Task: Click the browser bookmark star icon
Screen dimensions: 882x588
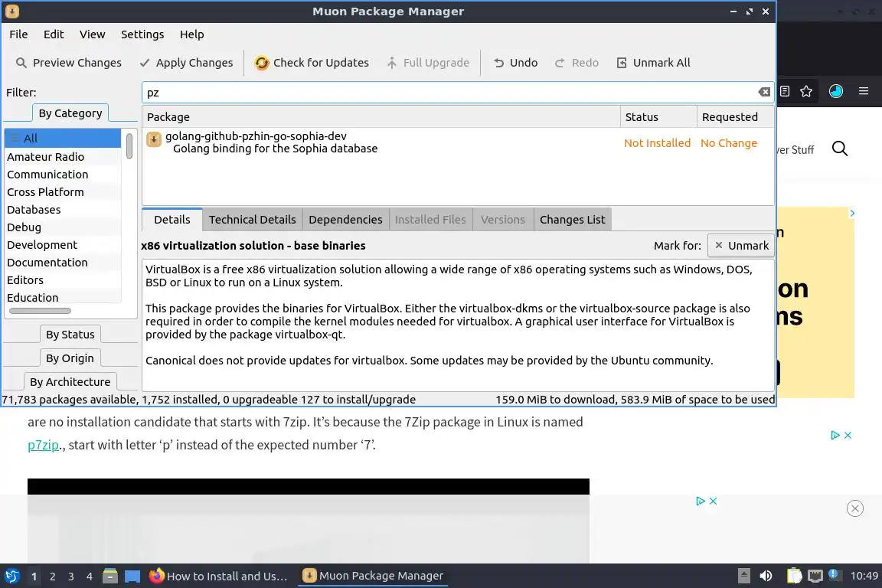Action: tap(806, 91)
